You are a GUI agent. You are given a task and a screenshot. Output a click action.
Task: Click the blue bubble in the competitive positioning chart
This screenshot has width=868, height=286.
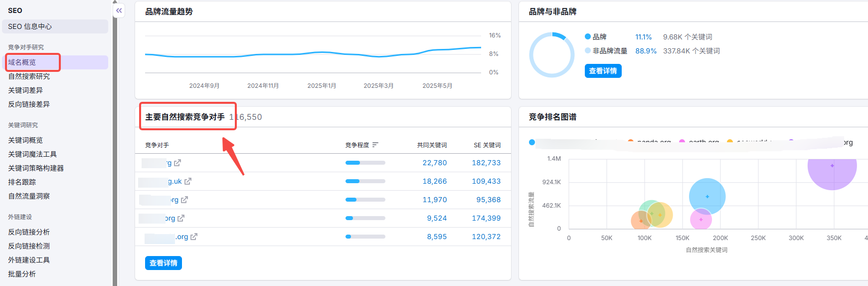tap(707, 196)
